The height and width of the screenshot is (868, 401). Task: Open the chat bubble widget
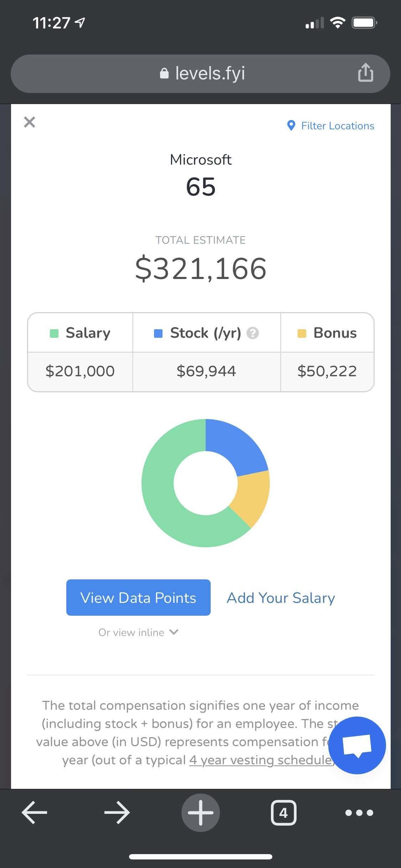(357, 745)
